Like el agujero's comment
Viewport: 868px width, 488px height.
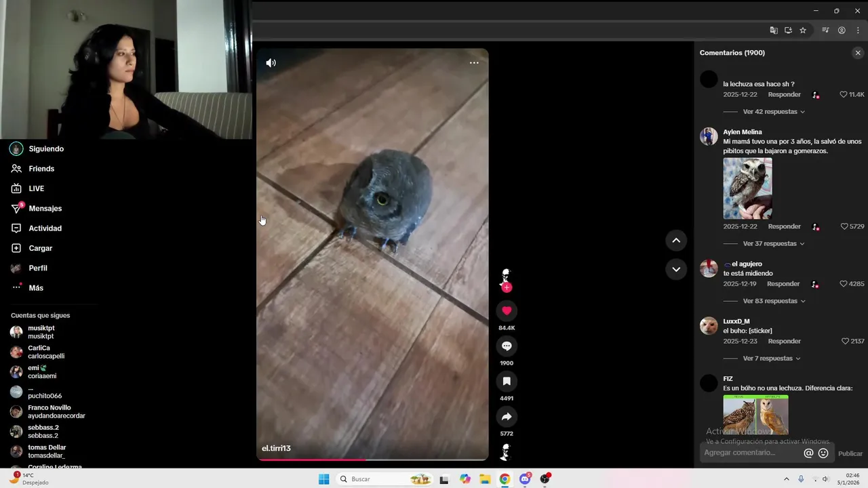coord(844,284)
